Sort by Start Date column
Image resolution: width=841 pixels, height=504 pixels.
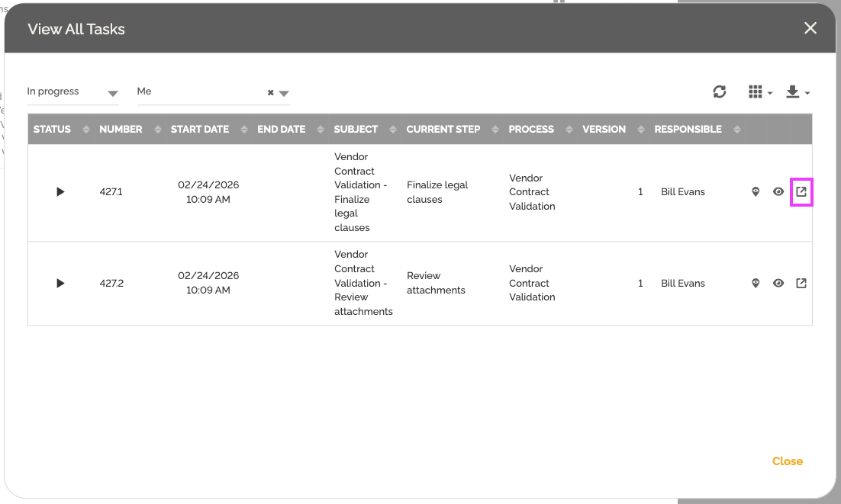tap(200, 130)
